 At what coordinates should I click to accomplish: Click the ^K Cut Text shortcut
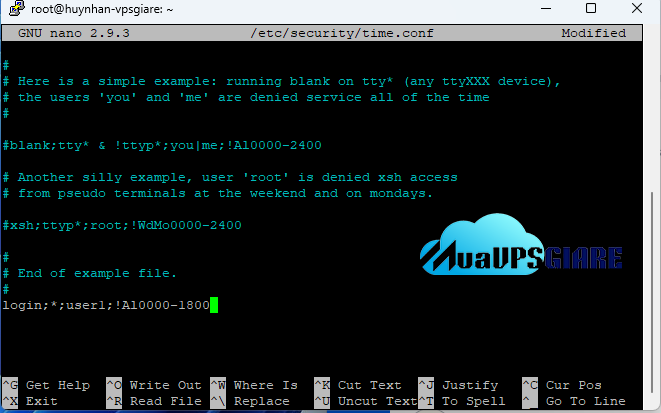(x=364, y=385)
